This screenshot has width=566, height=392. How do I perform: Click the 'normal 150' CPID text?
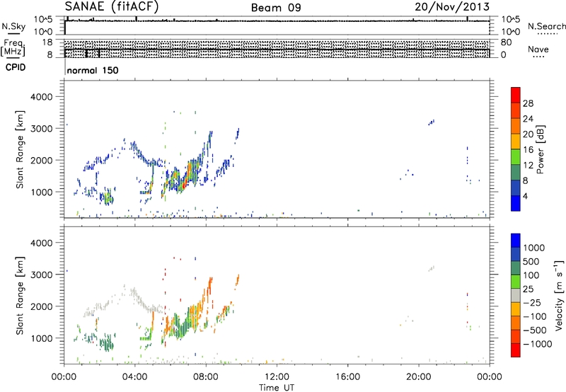point(93,70)
